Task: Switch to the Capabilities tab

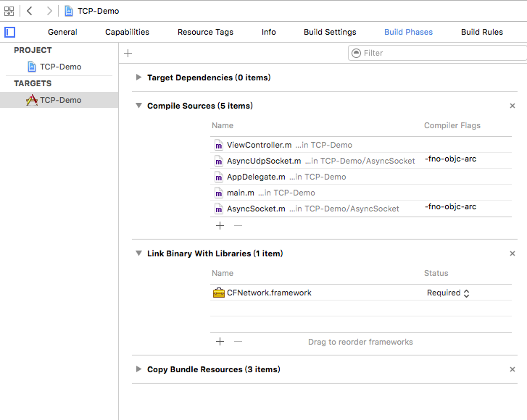Action: (127, 32)
